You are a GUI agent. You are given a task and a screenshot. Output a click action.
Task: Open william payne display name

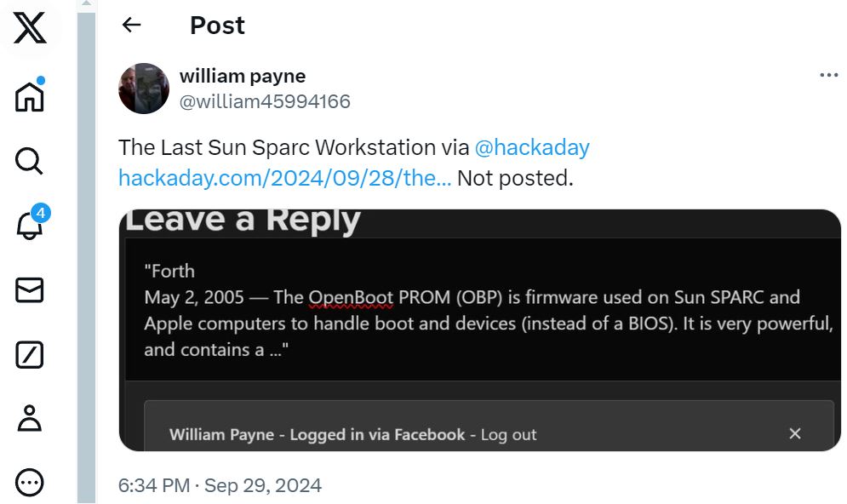coord(243,76)
